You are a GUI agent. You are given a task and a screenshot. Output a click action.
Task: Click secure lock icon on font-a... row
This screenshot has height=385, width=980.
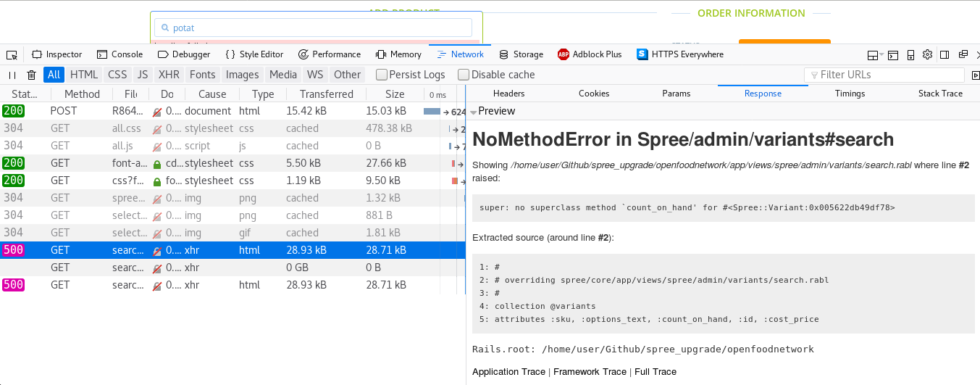157,164
